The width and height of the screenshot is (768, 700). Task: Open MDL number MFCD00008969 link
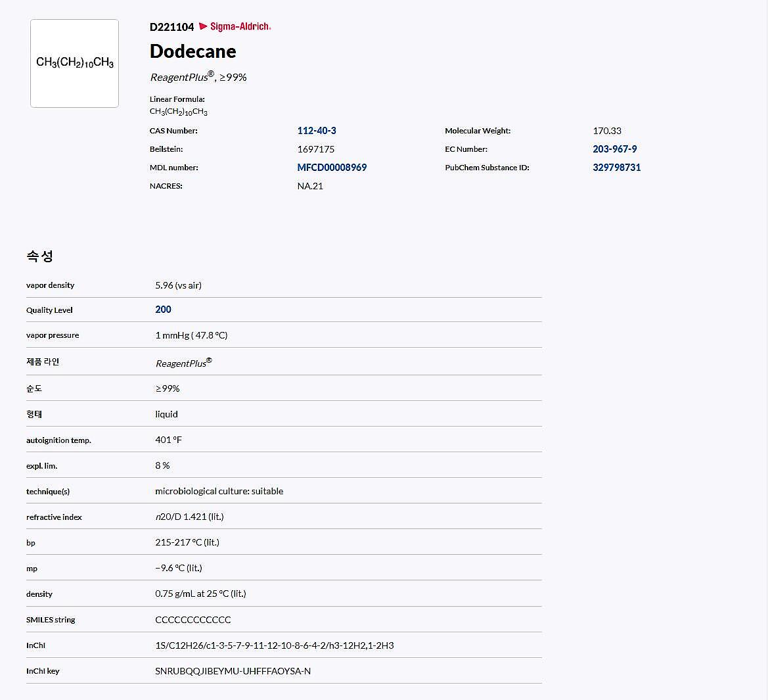click(332, 168)
